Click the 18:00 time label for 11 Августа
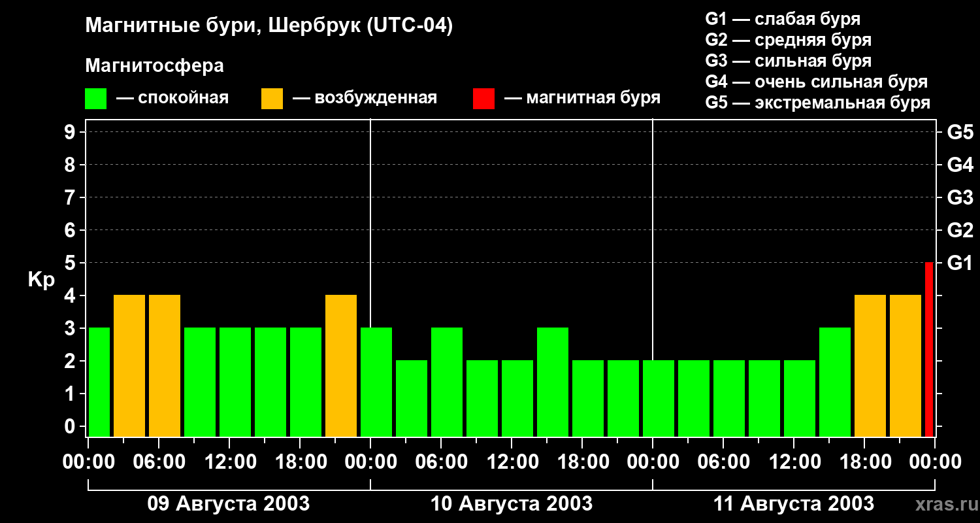980x523 pixels. pos(864,462)
